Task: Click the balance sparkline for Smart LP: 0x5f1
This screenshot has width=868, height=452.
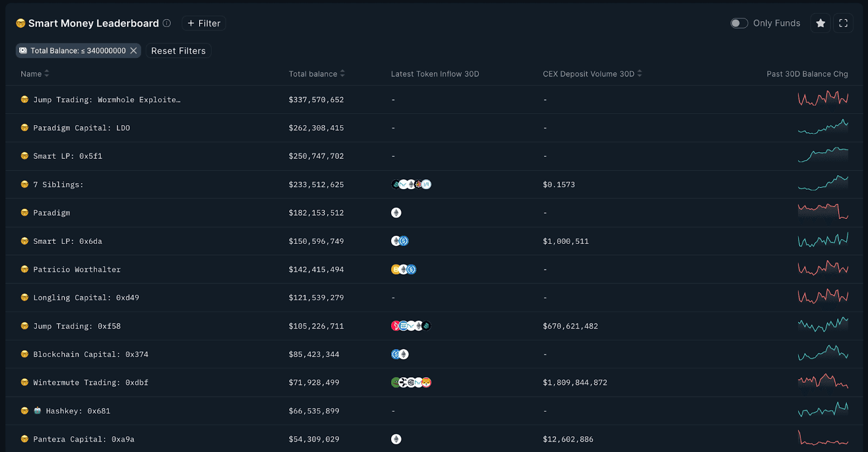Action: point(823,154)
